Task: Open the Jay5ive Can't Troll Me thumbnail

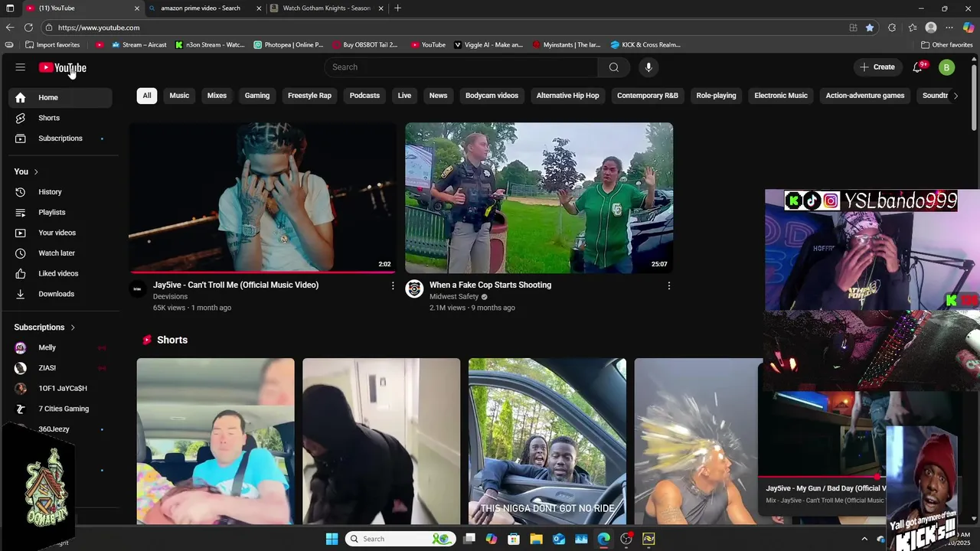Action: [263, 197]
